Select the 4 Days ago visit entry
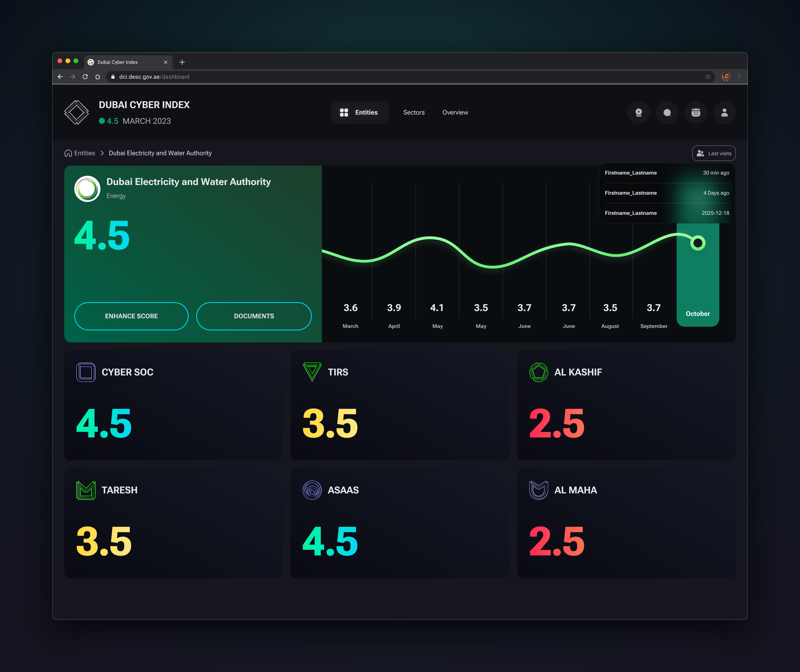800x672 pixels. click(x=667, y=193)
